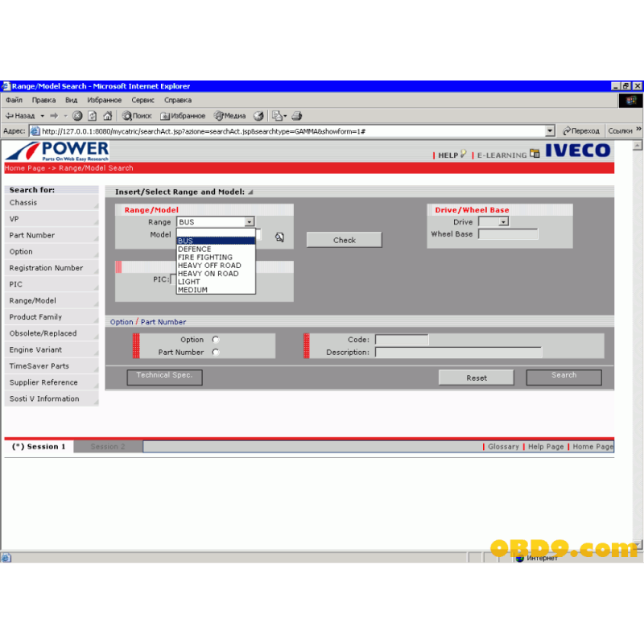Click the Wheel Base input field
Image resolution: width=644 pixels, height=644 pixels.
tap(508, 234)
